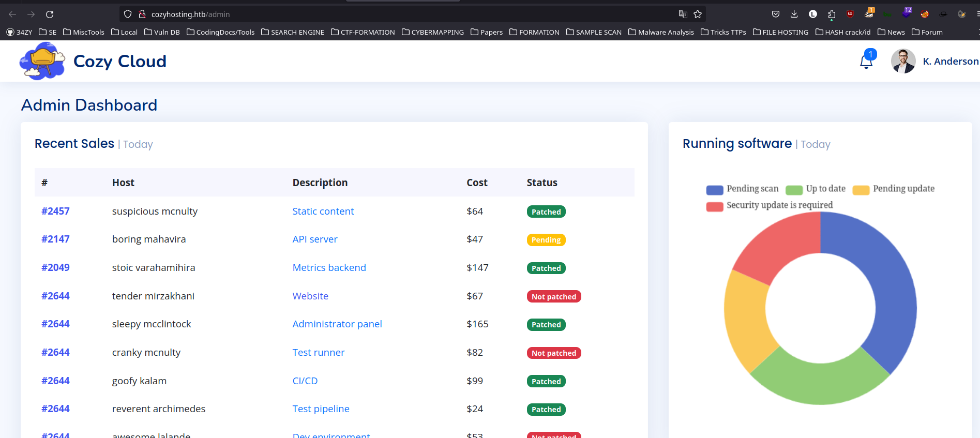Open the extensions puzzle icon
Viewport: 980px width, 438px height.
pos(832,14)
